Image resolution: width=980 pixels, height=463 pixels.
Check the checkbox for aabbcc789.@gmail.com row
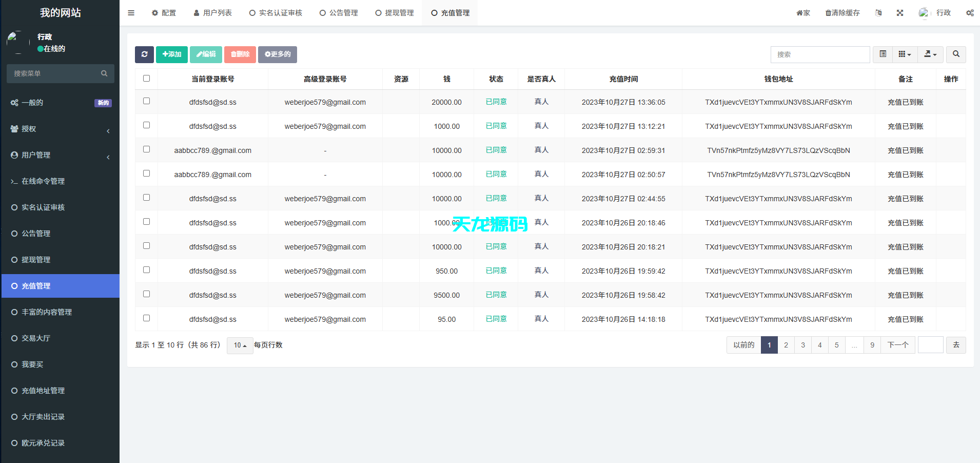point(146,149)
